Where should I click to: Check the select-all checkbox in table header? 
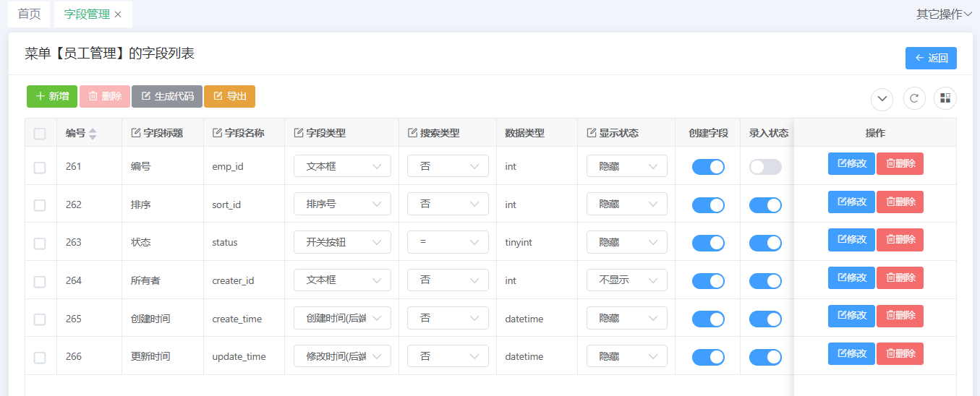(40, 134)
